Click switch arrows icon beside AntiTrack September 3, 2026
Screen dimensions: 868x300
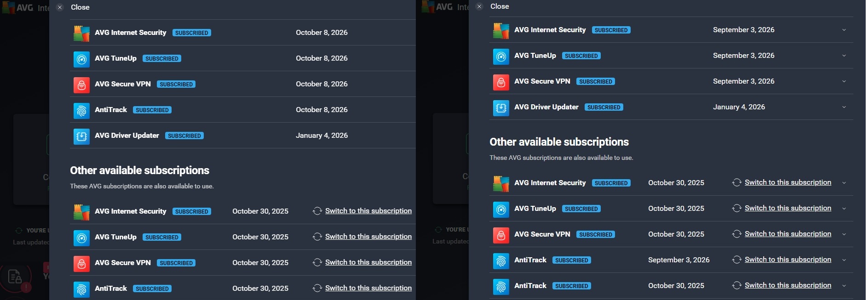click(736, 260)
